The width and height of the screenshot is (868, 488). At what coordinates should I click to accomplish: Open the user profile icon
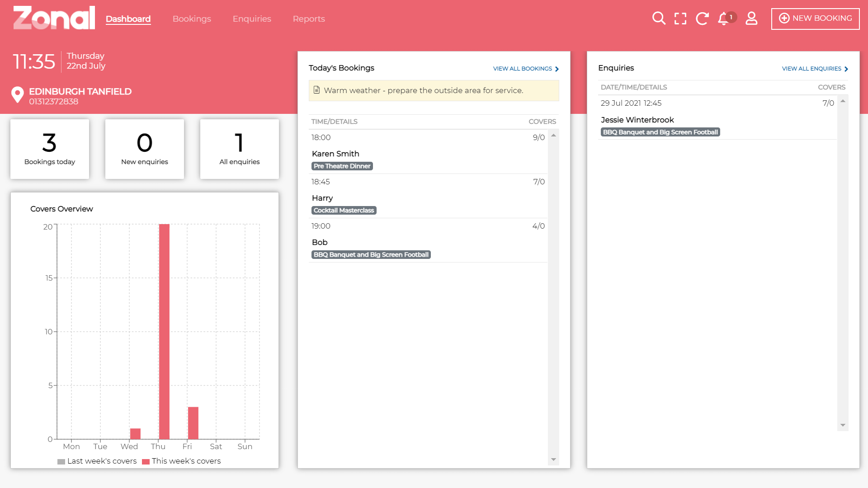tap(751, 19)
